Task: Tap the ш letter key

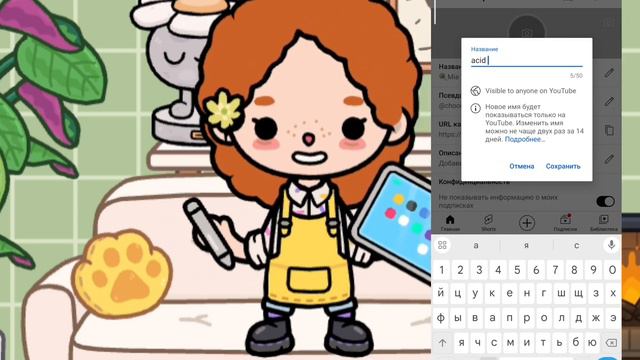Action: click(561, 293)
